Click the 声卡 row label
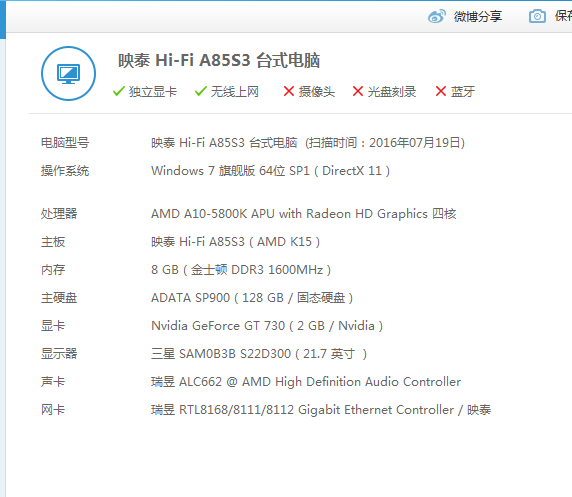This screenshot has width=572, height=497. 53,382
